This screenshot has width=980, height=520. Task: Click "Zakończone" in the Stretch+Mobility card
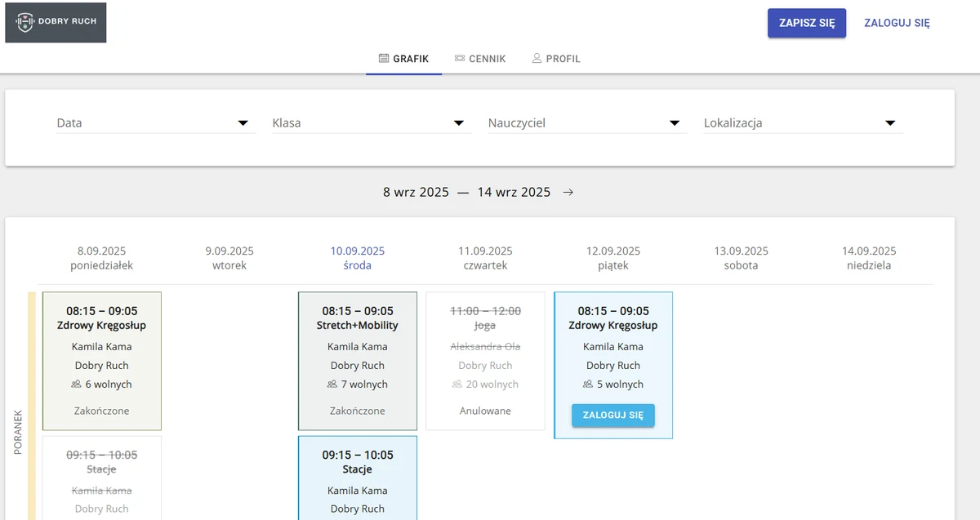tap(358, 411)
